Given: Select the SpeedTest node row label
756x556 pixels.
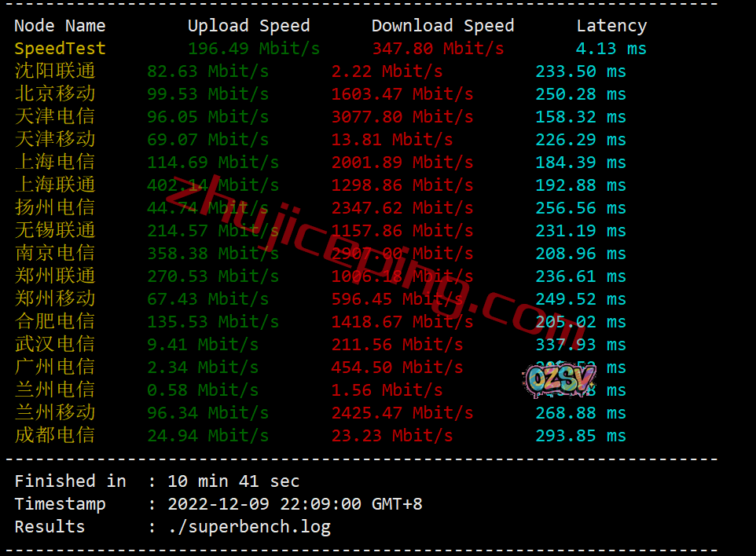Looking at the screenshot, I should [60, 48].
